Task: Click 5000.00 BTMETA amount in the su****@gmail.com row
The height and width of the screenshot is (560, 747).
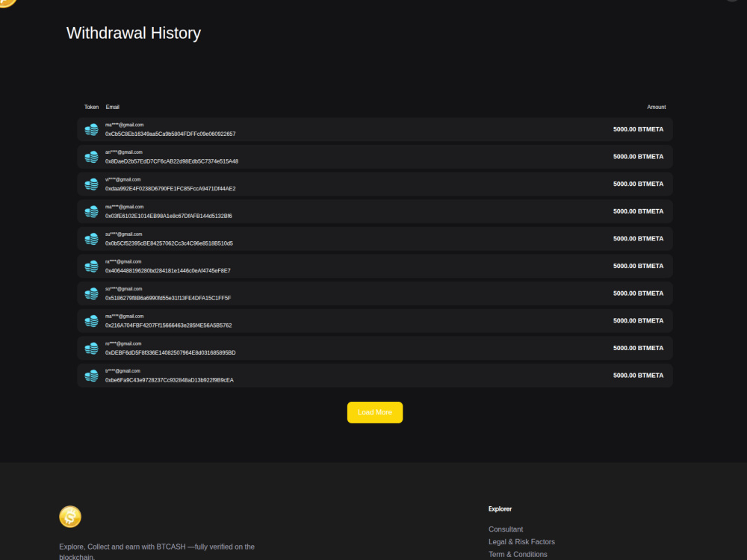Action: (x=639, y=239)
